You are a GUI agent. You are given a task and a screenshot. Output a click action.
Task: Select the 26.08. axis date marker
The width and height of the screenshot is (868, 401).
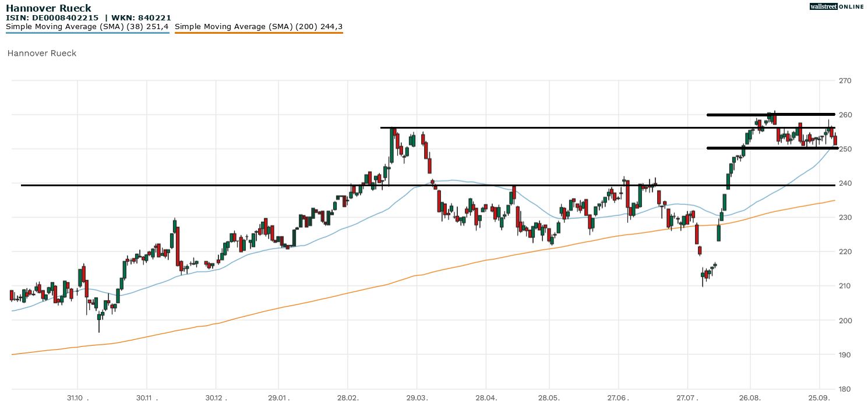pyautogui.click(x=750, y=399)
